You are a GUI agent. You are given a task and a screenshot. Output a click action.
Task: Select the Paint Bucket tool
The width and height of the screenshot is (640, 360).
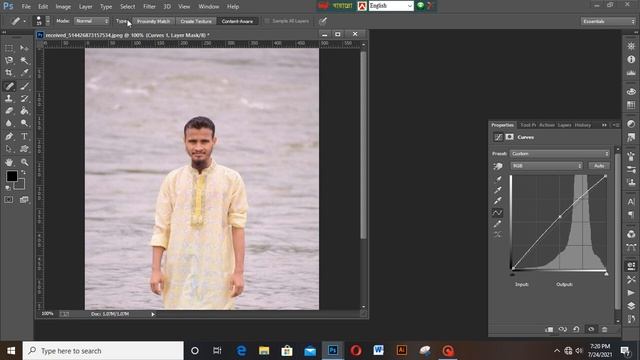pos(24,111)
